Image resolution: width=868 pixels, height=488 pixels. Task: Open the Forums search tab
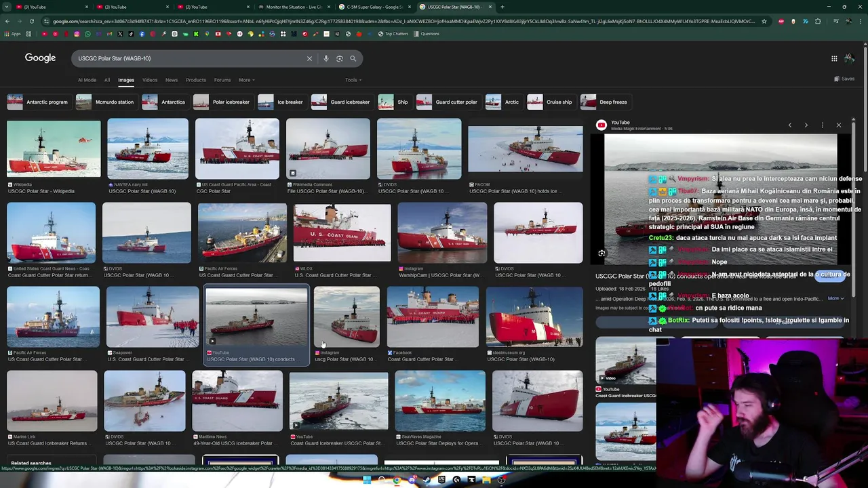(x=222, y=80)
